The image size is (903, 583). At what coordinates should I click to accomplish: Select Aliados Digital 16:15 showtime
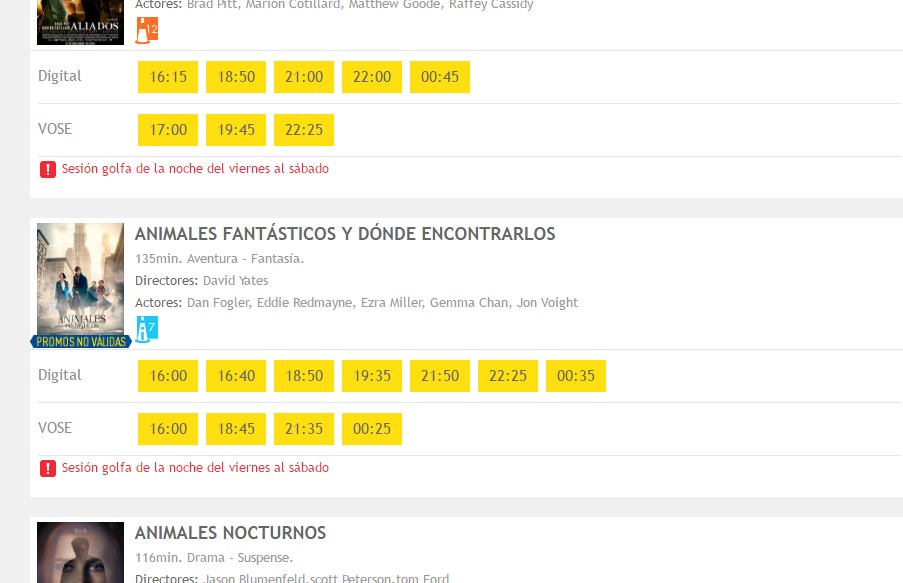[168, 77]
